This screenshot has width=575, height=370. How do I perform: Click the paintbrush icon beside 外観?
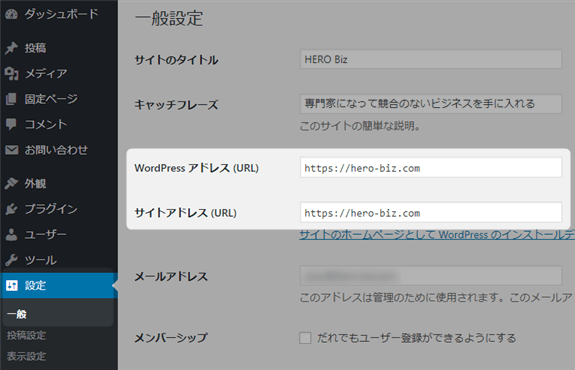tap(11, 183)
